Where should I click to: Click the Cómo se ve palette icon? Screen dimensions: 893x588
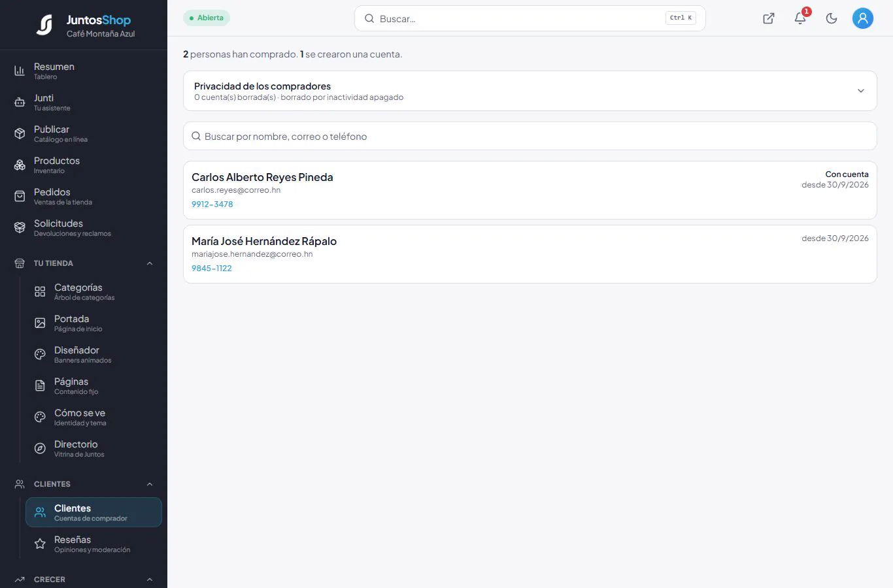[x=40, y=417]
